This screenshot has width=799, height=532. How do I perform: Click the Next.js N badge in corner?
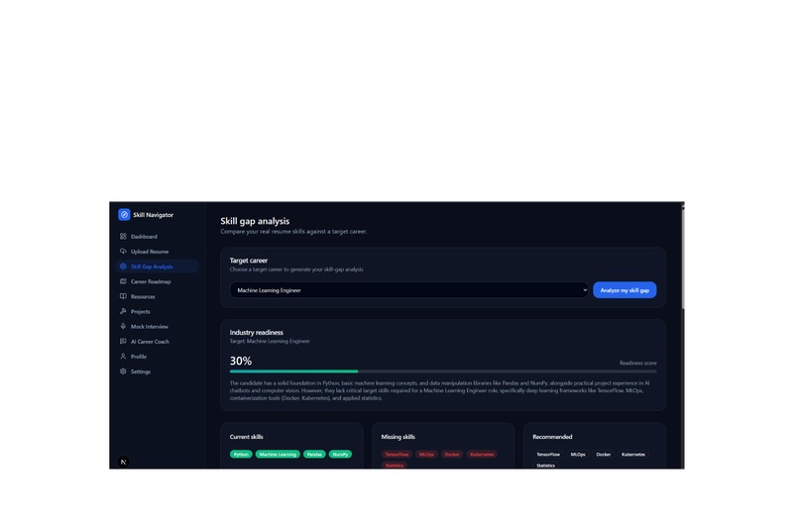tap(123, 462)
